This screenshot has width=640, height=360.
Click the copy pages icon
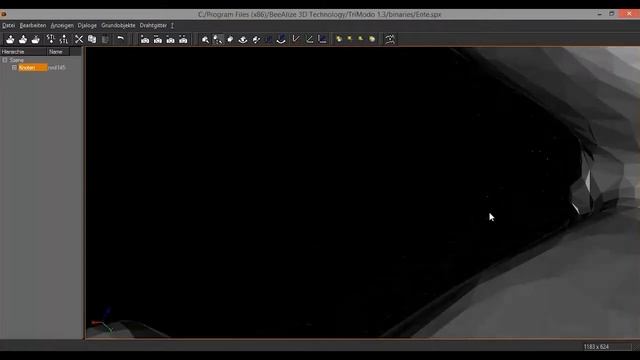pos(92,39)
